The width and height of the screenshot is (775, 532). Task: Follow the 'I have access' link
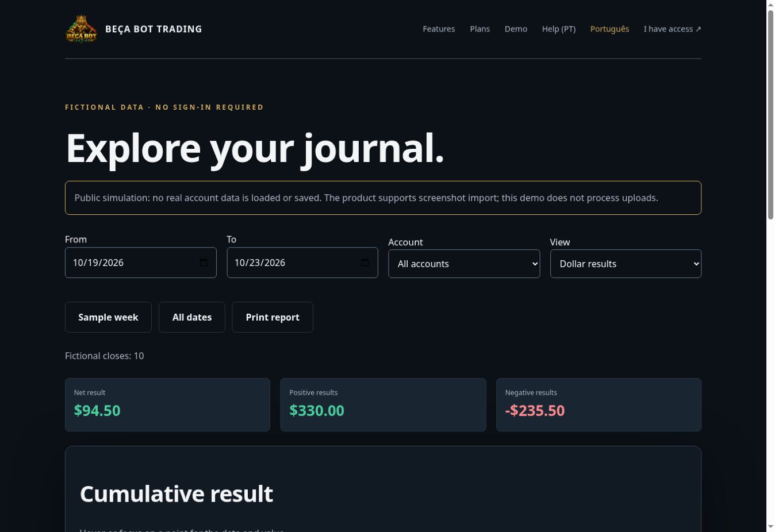pos(673,29)
